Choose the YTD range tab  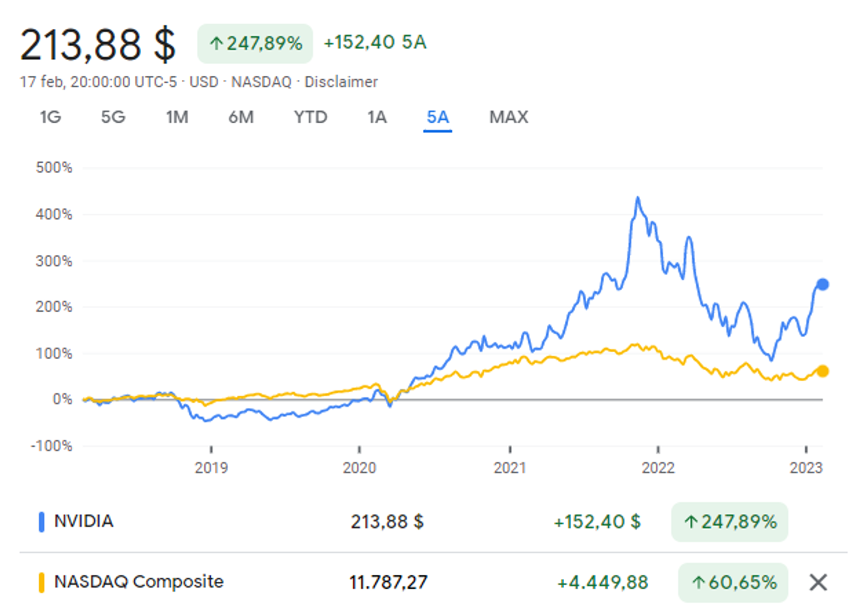(x=310, y=117)
